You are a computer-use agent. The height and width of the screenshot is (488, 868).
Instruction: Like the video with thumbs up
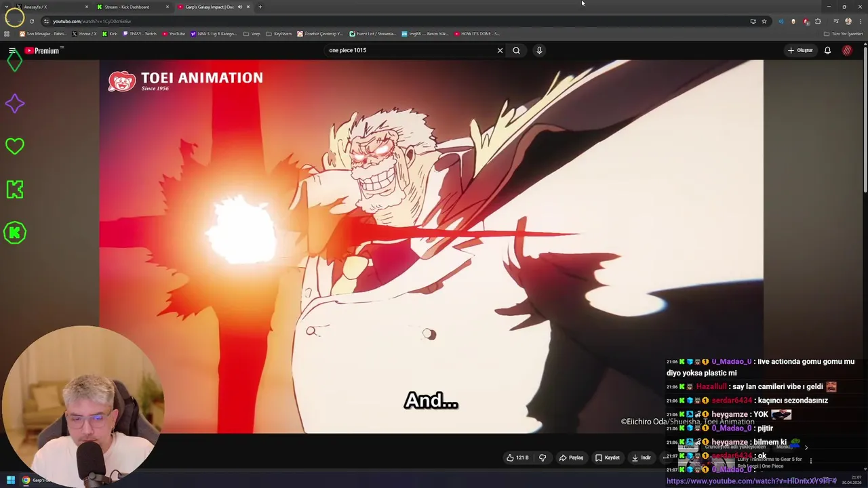517,457
